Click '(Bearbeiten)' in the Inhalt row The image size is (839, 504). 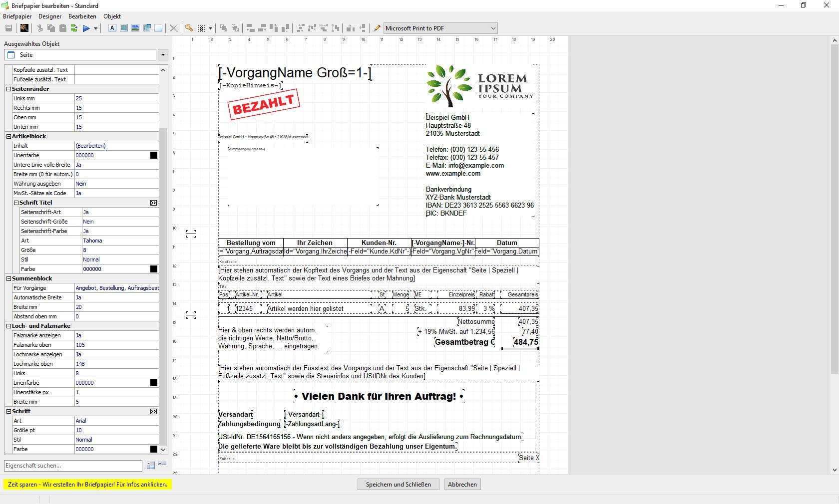click(x=90, y=146)
